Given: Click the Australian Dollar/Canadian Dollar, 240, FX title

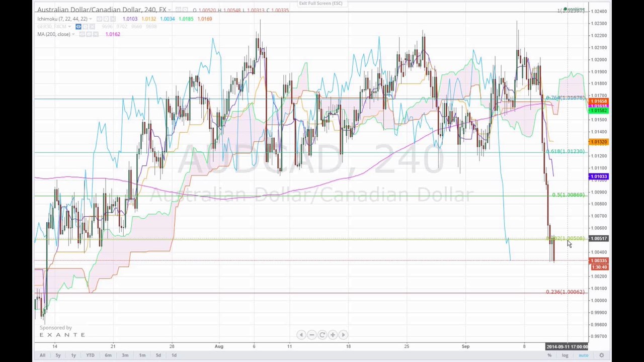Looking at the screenshot, I should click(102, 10).
